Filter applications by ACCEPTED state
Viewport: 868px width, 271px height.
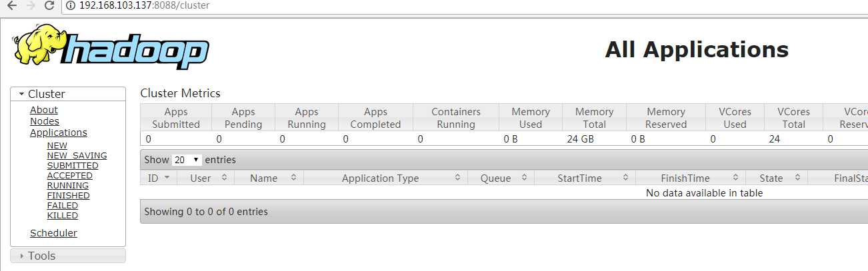coord(70,176)
